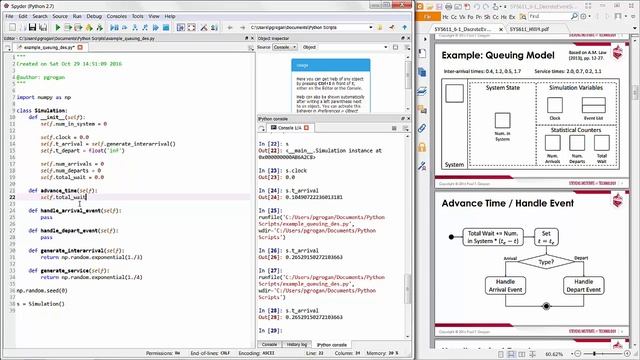
Task: Open Preferences wrench icon in Spyder toolbar
Action: point(204,27)
